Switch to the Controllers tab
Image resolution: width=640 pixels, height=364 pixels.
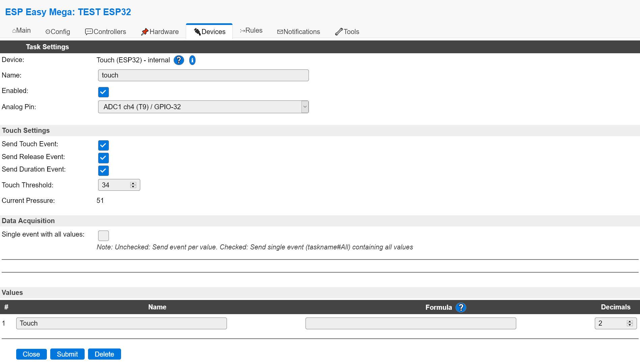[106, 32]
